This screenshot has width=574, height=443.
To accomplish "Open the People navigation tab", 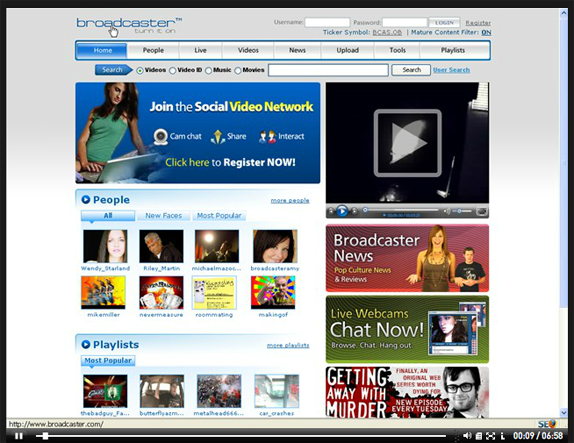I will pyautogui.click(x=153, y=51).
